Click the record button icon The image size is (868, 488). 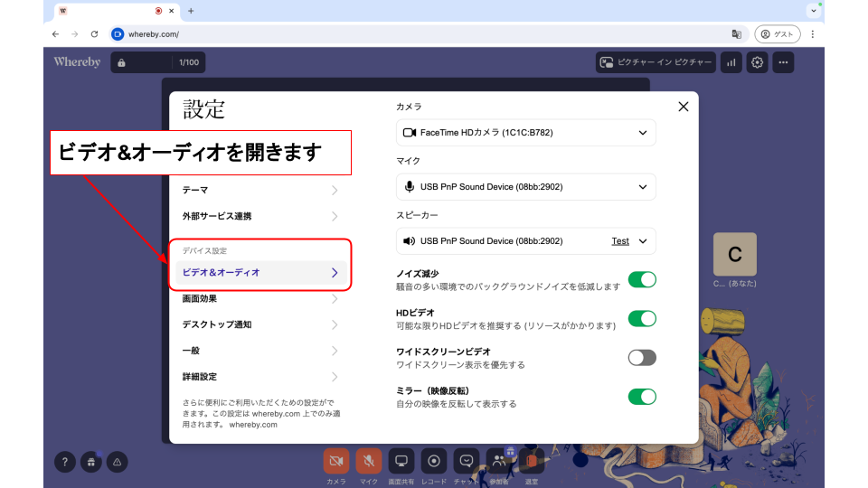coord(434,461)
